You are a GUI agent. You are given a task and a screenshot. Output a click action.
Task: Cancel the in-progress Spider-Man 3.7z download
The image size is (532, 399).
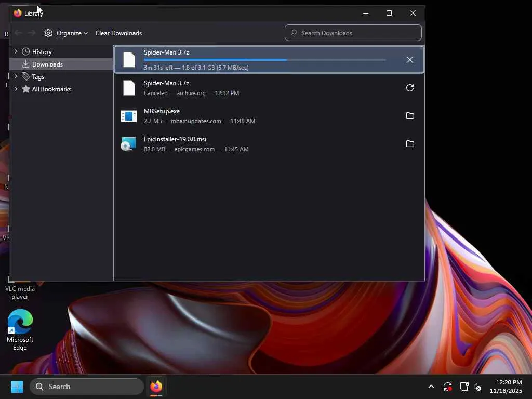coord(409,60)
